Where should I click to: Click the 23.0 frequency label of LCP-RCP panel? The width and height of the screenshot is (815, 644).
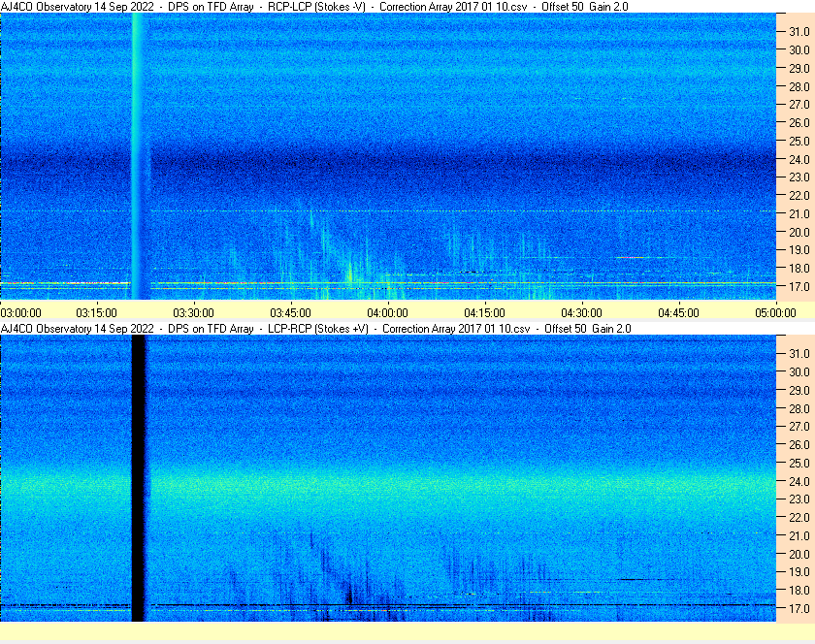(x=799, y=499)
